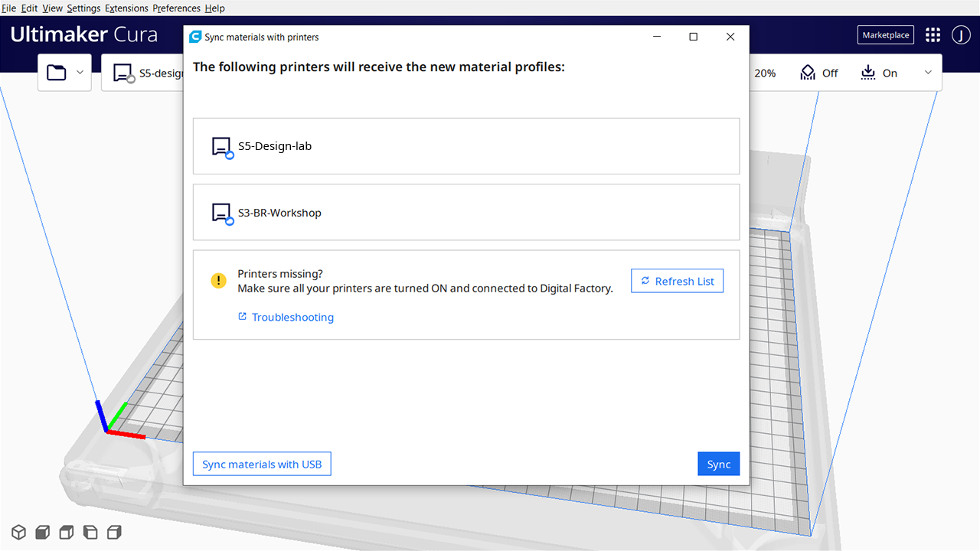Screen dimensions: 980x551
Task: Open the Ultimaker apps grid icon
Action: 933,35
